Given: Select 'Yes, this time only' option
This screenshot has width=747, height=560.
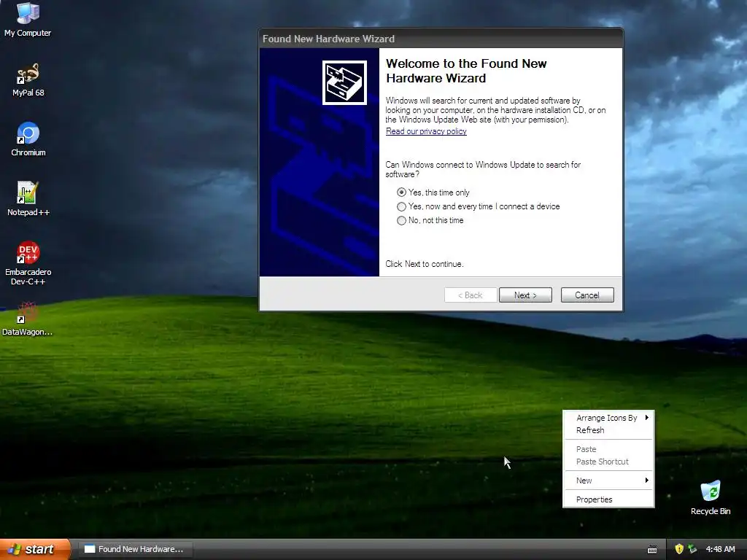Looking at the screenshot, I should click(x=433, y=192).
